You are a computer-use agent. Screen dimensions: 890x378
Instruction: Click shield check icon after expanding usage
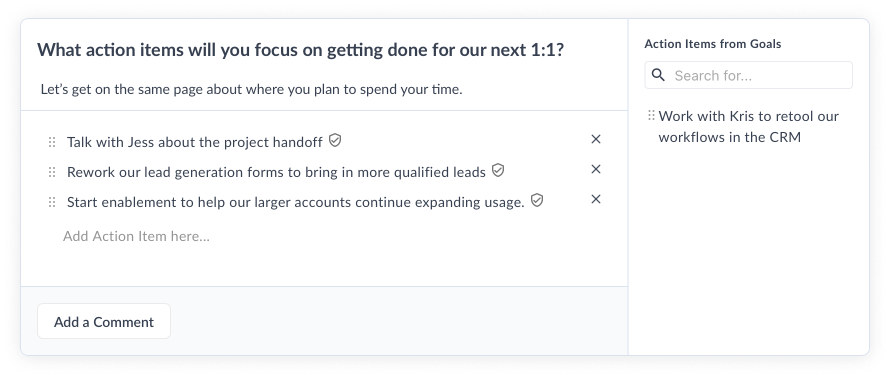click(537, 200)
